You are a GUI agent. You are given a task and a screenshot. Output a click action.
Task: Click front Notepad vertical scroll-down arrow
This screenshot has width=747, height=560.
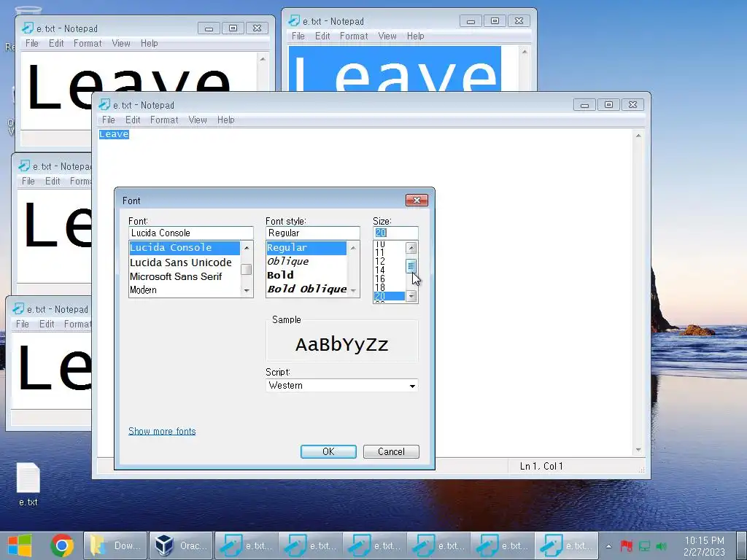[x=638, y=450]
